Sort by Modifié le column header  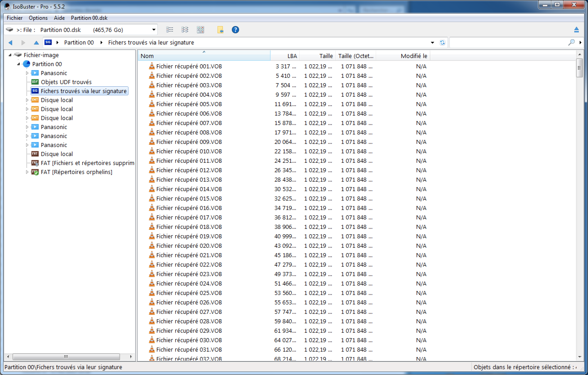click(x=403, y=56)
